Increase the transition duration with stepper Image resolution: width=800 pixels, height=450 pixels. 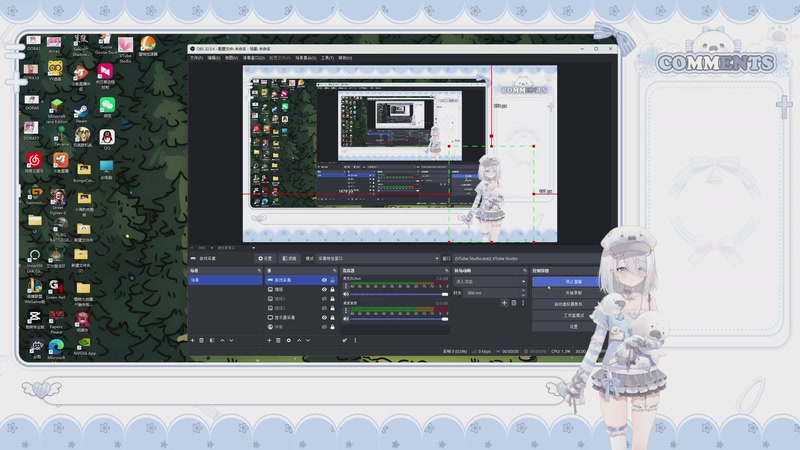(523, 291)
